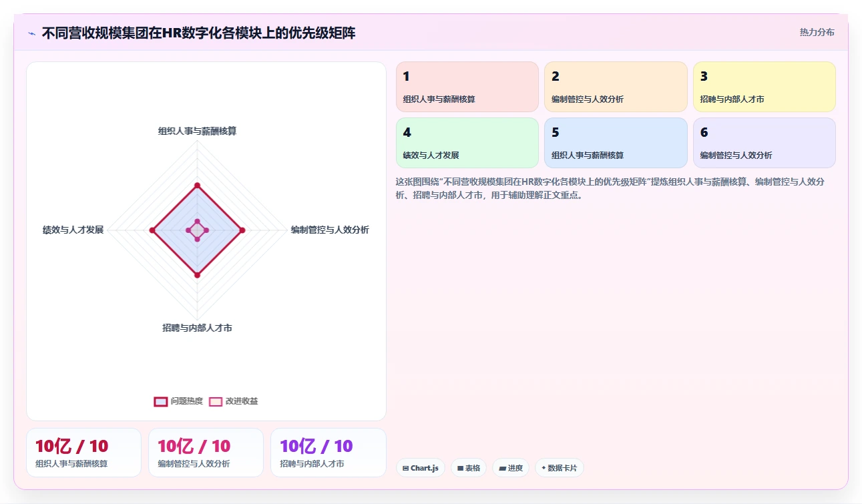The width and height of the screenshot is (862, 504).
Task: Open card 5 组织人事与薪酬核算
Action: coord(616,143)
